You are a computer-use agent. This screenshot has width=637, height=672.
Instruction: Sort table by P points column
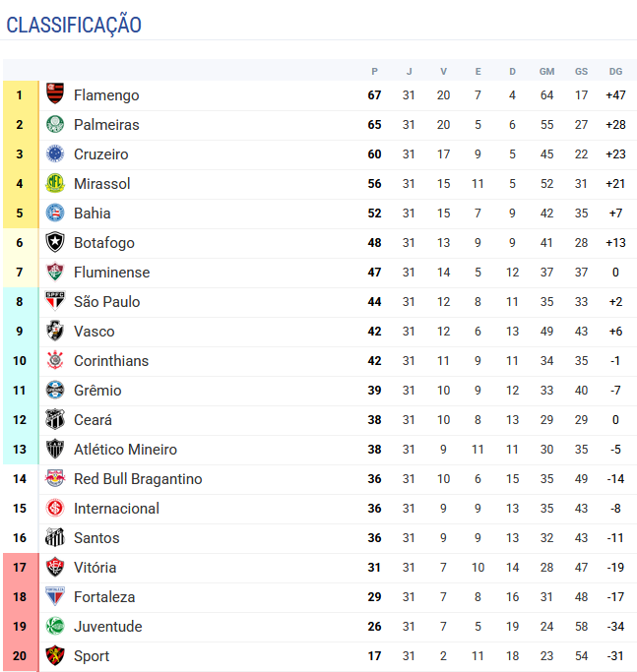(x=374, y=71)
